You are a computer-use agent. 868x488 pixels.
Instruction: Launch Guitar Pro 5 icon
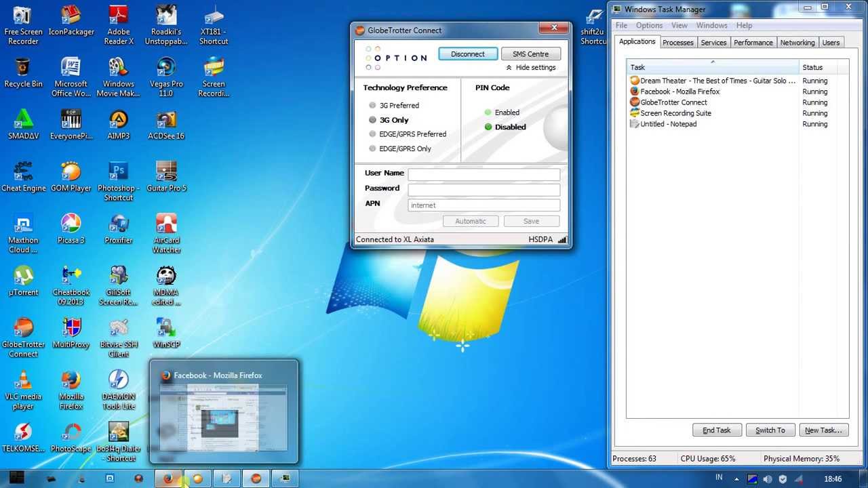coord(166,177)
